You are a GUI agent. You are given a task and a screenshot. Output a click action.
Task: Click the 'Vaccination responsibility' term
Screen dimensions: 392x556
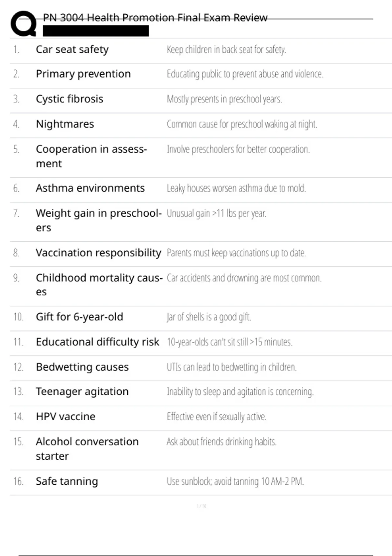[x=98, y=253]
